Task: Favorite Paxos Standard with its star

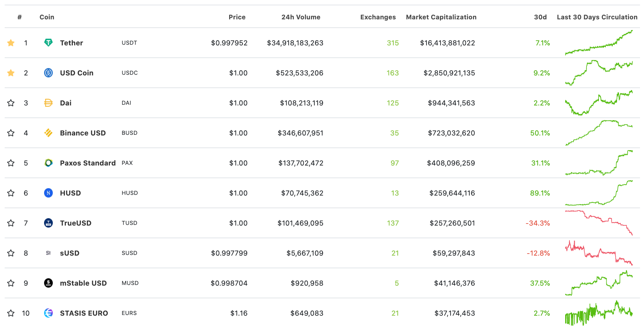Action: [11, 163]
